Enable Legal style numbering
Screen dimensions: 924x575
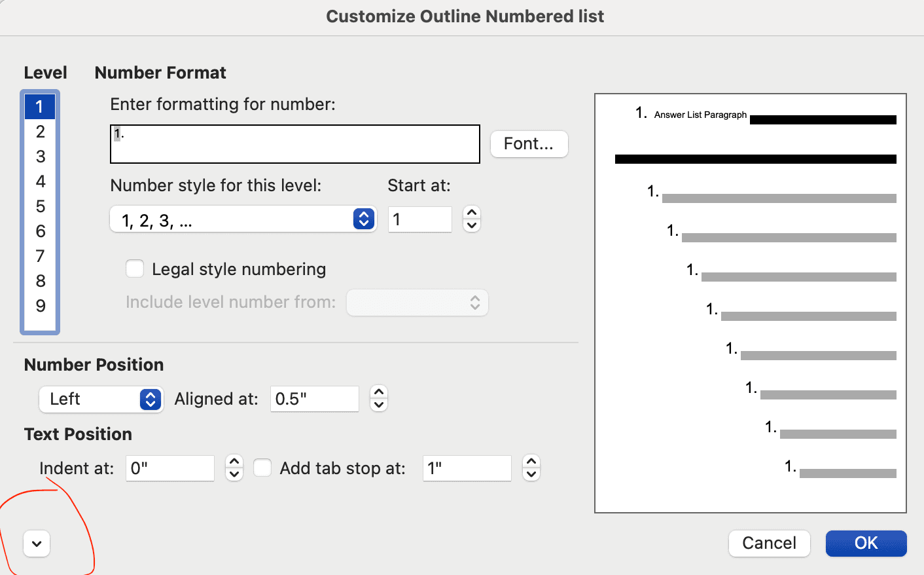coord(134,269)
